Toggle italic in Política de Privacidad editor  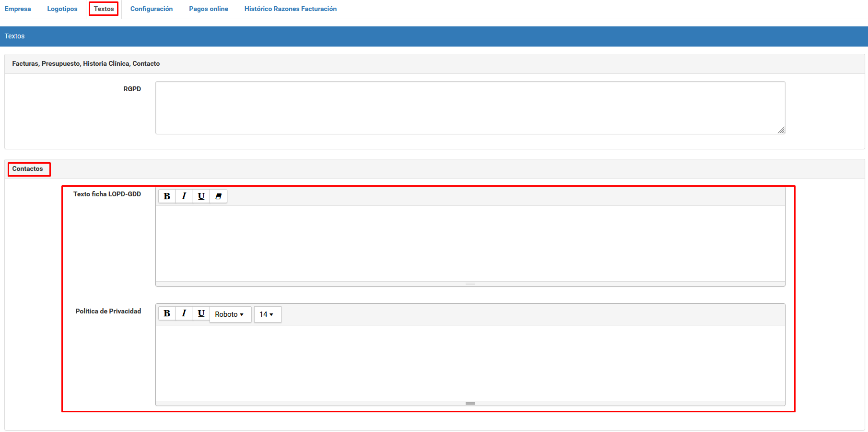tap(184, 313)
